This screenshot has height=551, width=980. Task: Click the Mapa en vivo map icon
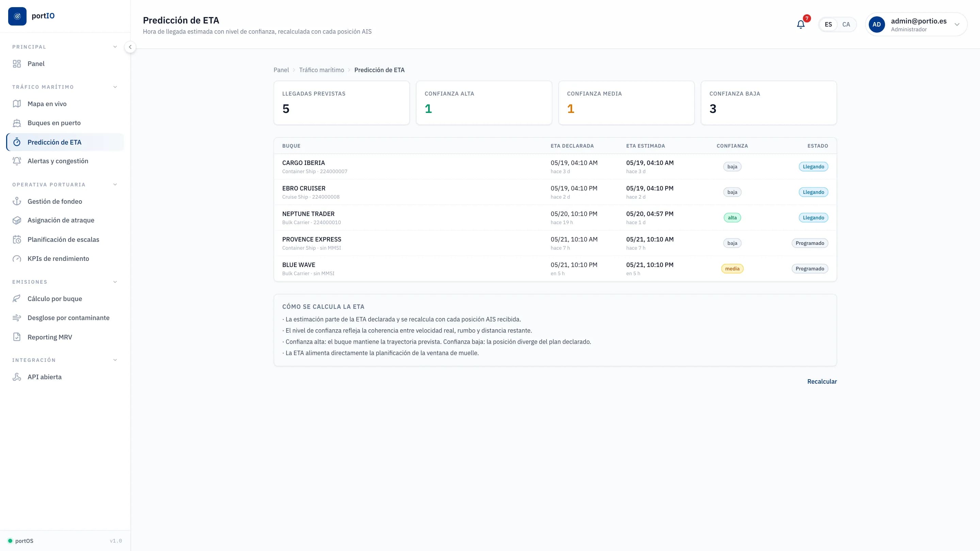17,104
